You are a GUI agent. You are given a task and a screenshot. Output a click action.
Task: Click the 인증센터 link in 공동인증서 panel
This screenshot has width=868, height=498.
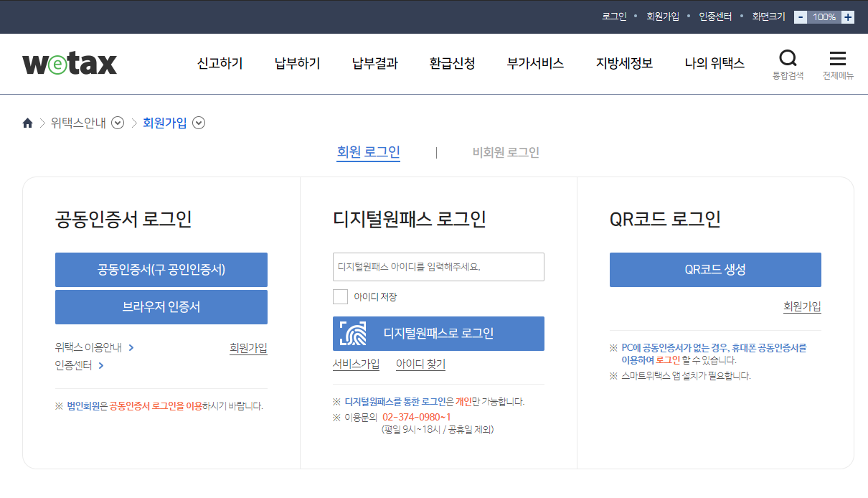pyautogui.click(x=79, y=365)
